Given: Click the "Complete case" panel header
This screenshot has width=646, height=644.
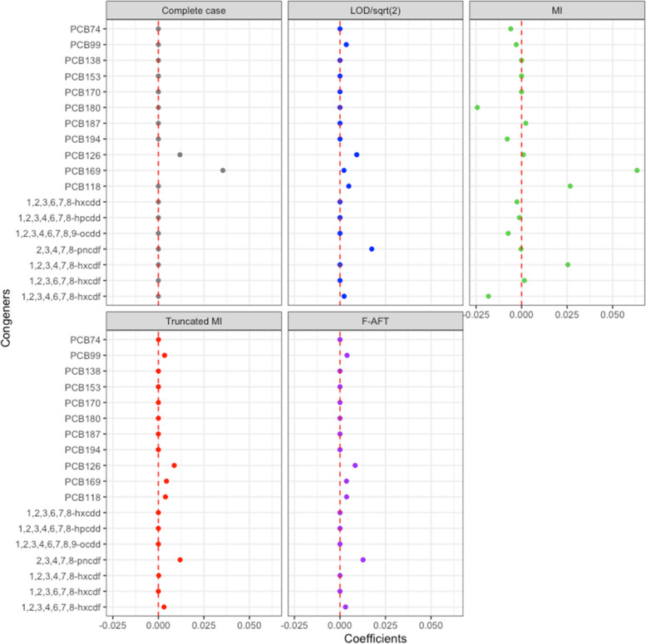Looking at the screenshot, I should click(x=195, y=12).
